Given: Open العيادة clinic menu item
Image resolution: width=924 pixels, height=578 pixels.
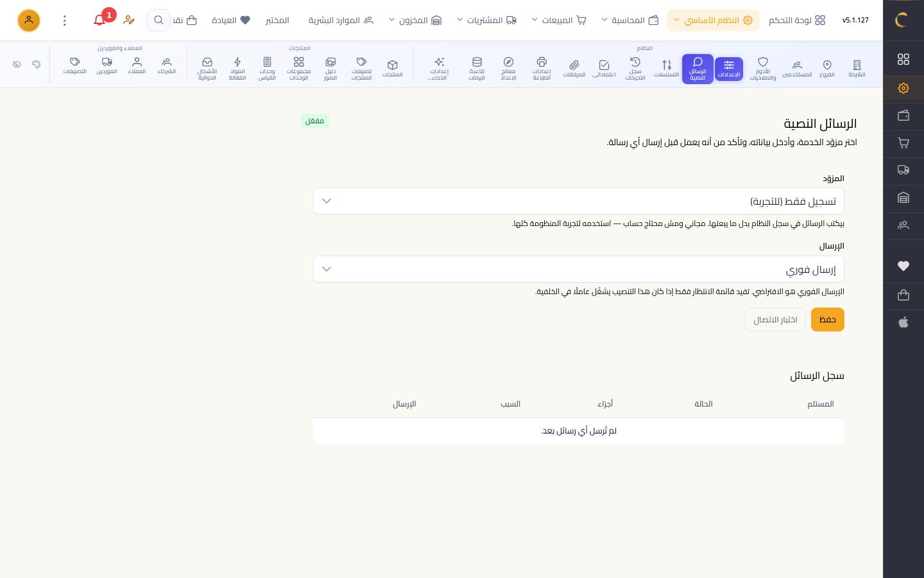Looking at the screenshot, I should 231,21.
